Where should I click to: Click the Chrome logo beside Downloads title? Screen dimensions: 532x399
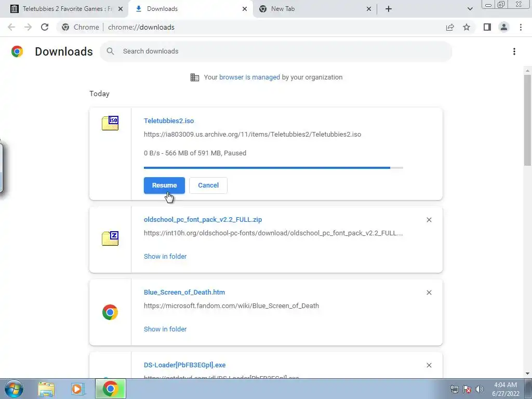[x=17, y=51]
